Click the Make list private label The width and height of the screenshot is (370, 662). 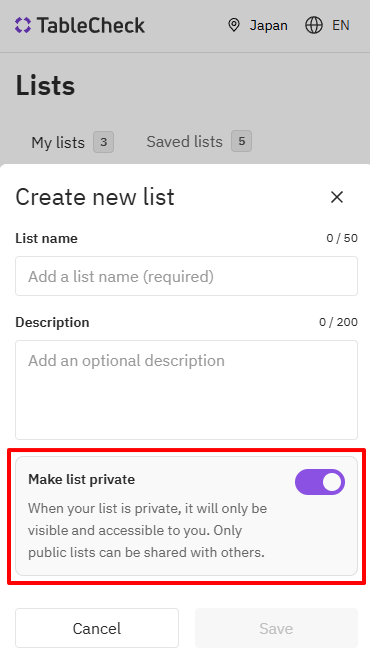pos(82,479)
